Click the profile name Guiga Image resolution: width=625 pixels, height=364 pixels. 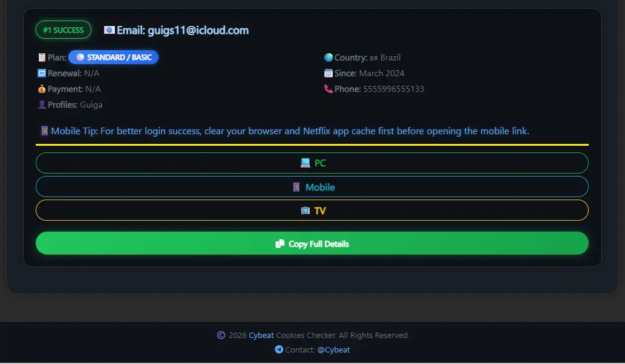(x=91, y=105)
